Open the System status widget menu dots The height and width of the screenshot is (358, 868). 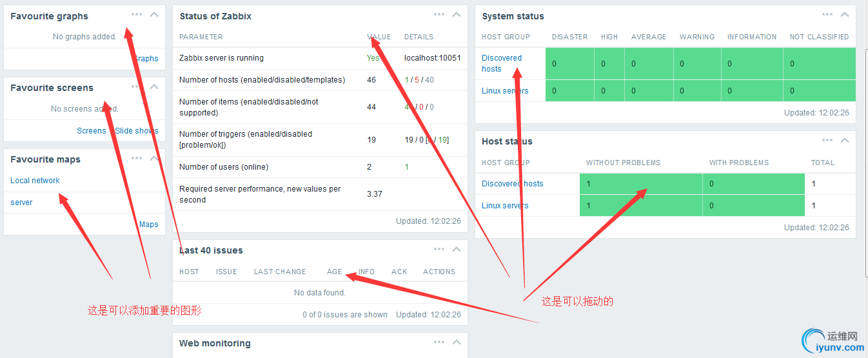[827, 14]
